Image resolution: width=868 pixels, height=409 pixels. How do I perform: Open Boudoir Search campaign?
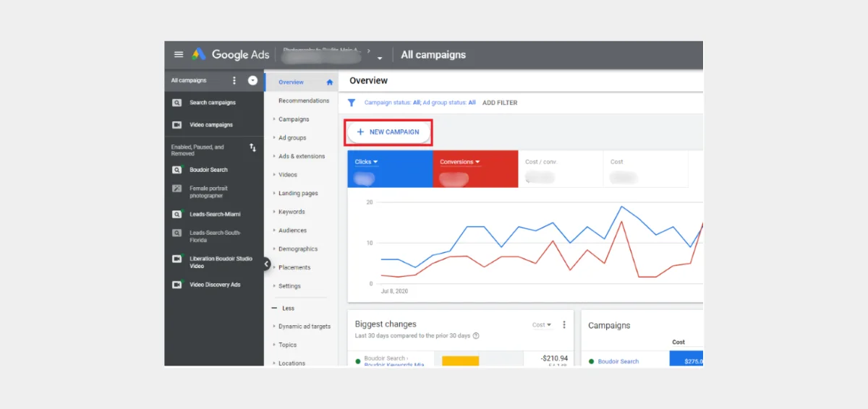(x=209, y=170)
